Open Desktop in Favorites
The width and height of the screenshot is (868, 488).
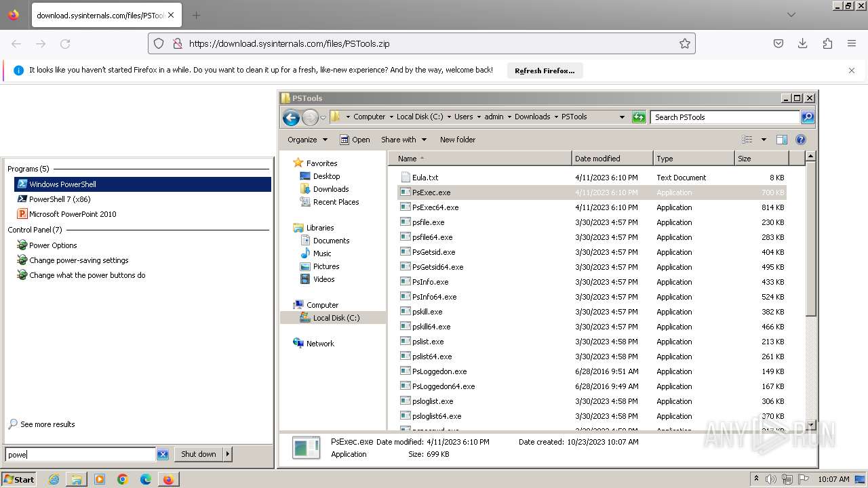(x=326, y=176)
